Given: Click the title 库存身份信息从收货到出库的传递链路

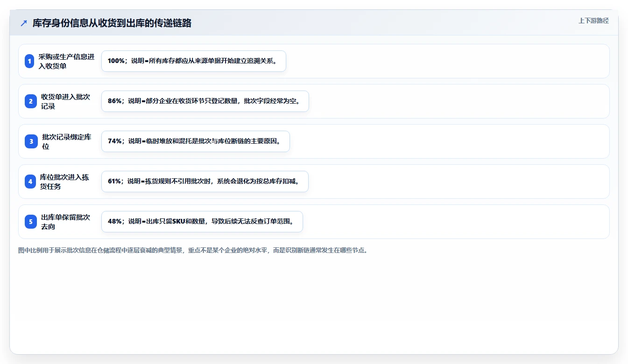Looking at the screenshot, I should click(x=112, y=23).
